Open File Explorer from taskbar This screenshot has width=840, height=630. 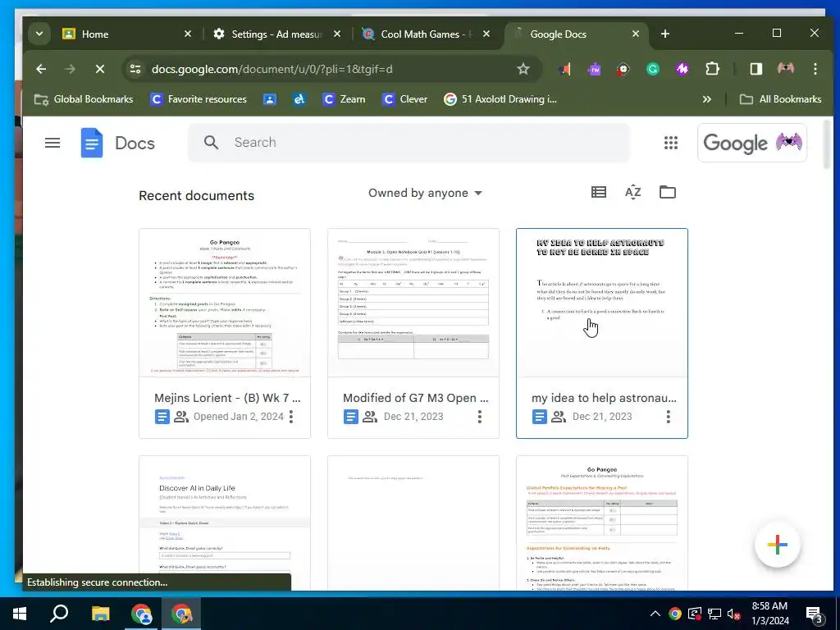tap(100, 614)
